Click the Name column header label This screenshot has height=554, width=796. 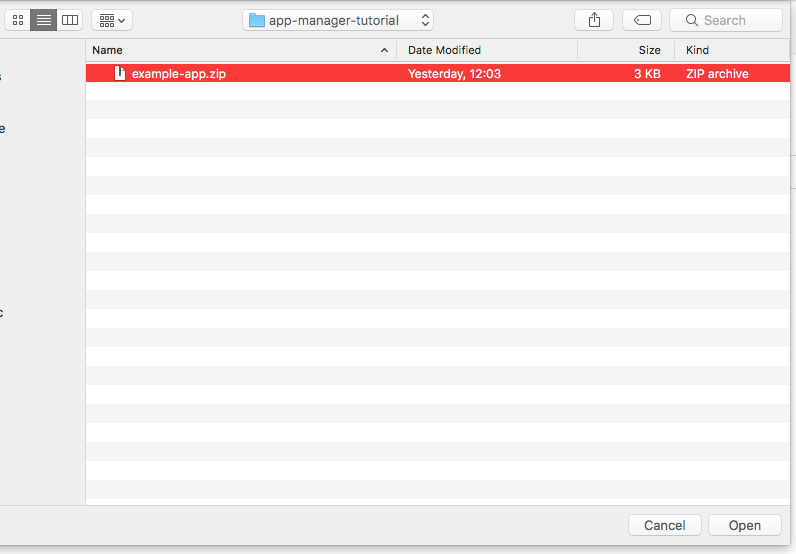coord(107,50)
